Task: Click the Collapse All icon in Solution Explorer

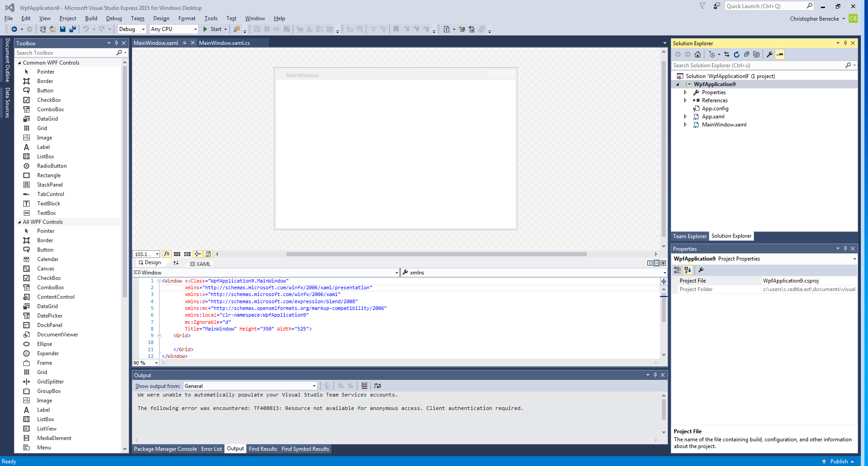Action: tap(746, 54)
